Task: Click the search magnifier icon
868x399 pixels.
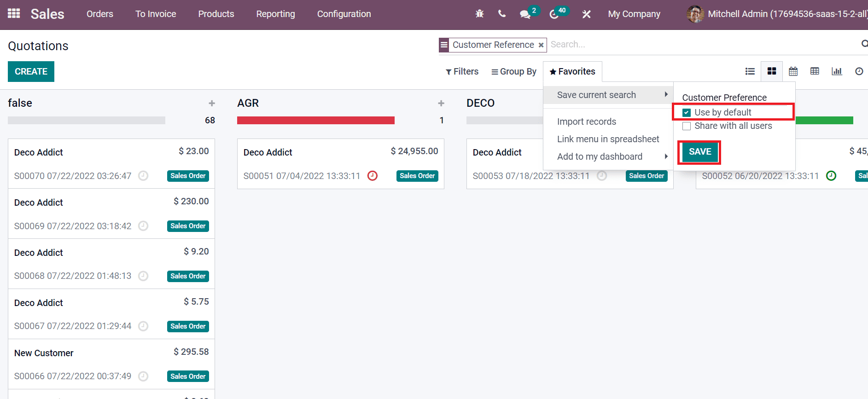Action: 864,44
